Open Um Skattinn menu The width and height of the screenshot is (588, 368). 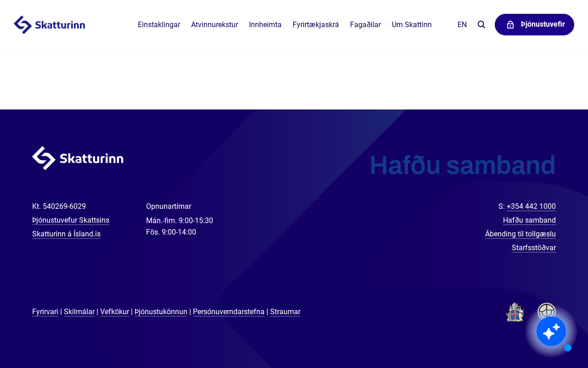click(412, 25)
